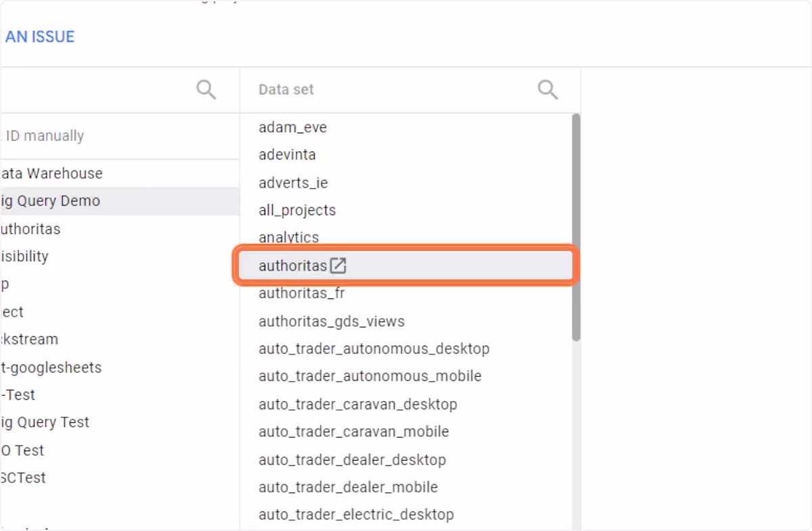
Task: Select the authoritas data set row
Action: pyautogui.click(x=405, y=266)
